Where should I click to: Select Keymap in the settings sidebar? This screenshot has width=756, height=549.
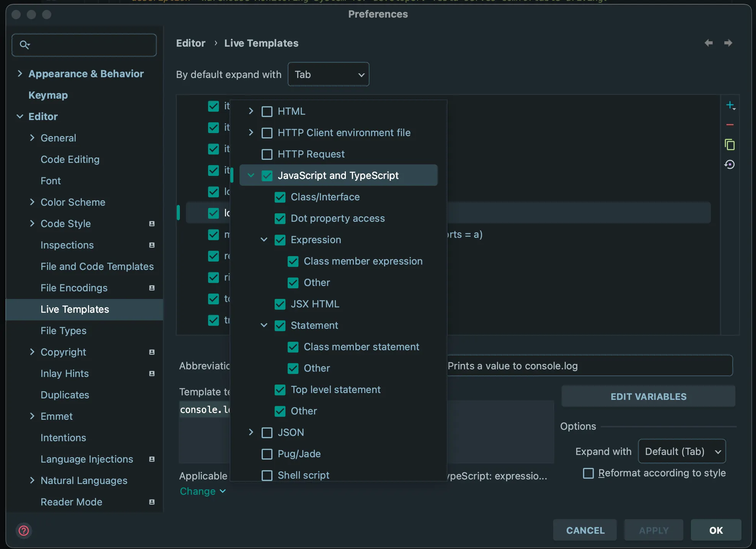point(48,95)
